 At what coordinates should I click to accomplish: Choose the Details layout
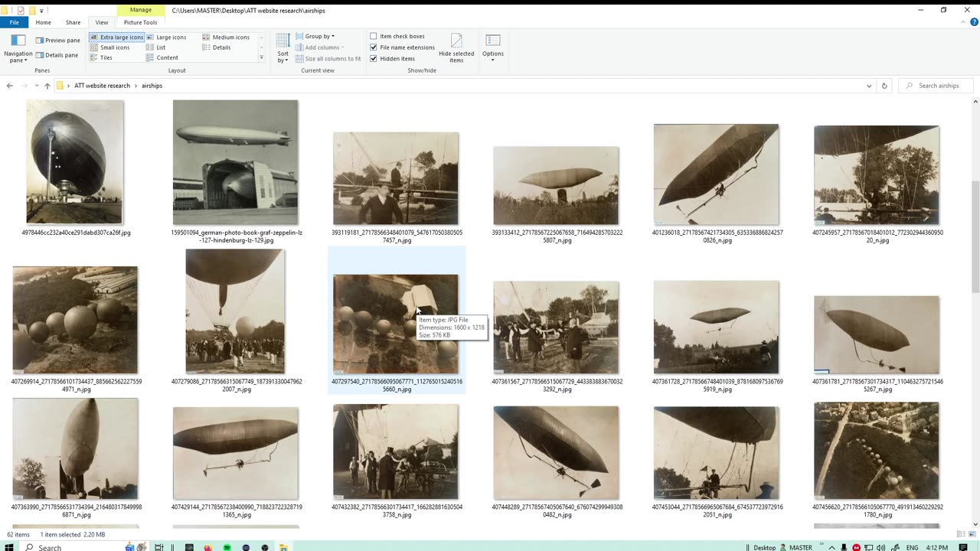(217, 47)
